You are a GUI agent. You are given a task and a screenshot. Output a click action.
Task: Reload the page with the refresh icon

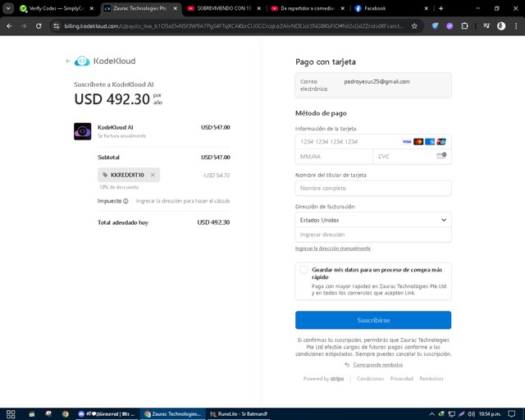[39, 25]
